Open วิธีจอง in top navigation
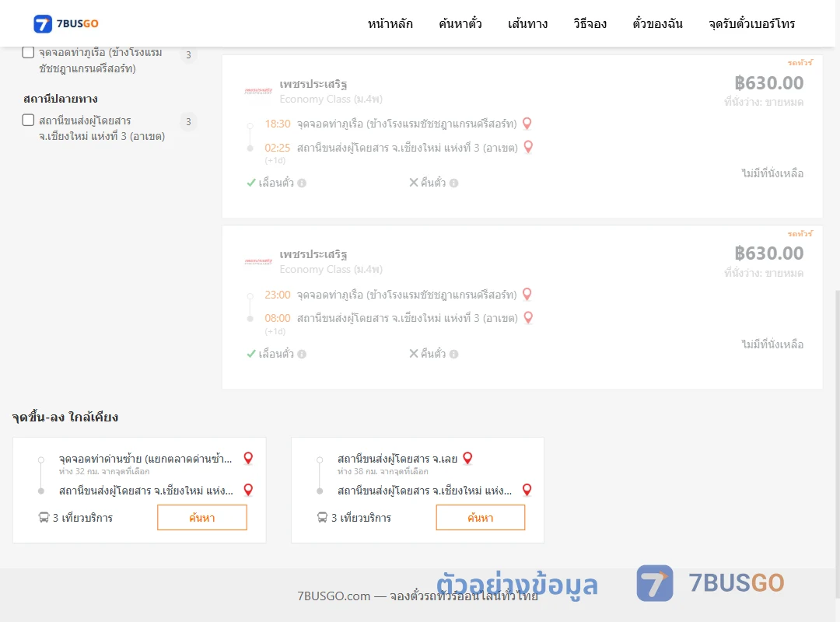The image size is (840, 622). [590, 24]
